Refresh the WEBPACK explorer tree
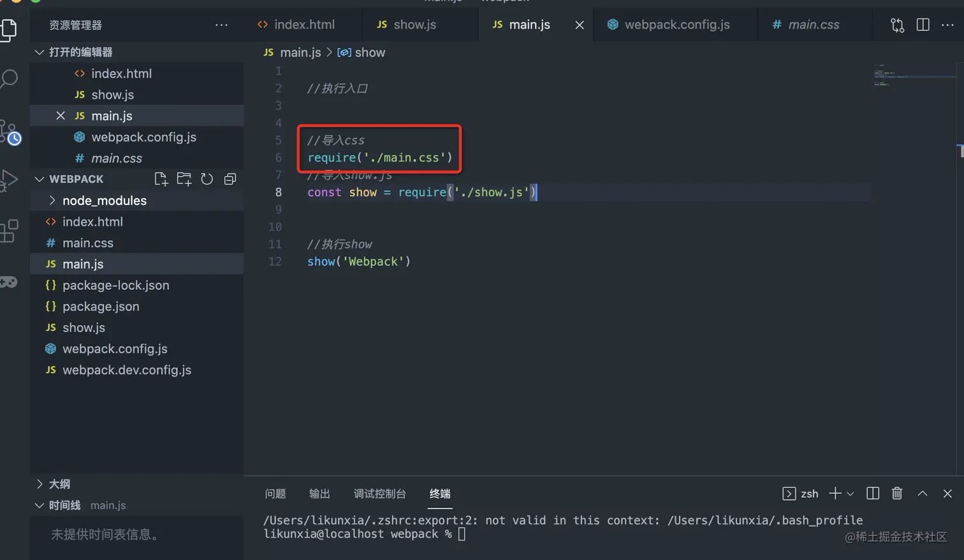This screenshot has height=560, width=964. point(207,179)
